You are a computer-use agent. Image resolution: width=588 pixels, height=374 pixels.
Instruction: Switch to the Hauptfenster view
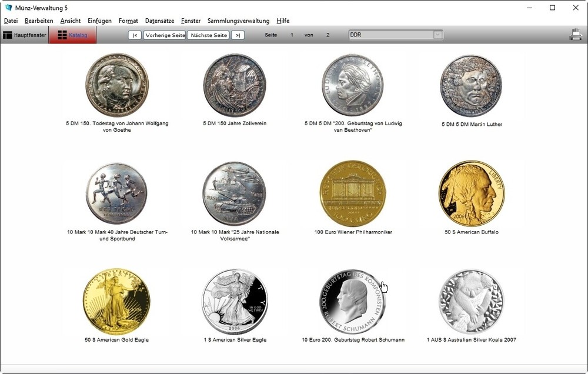(24, 35)
